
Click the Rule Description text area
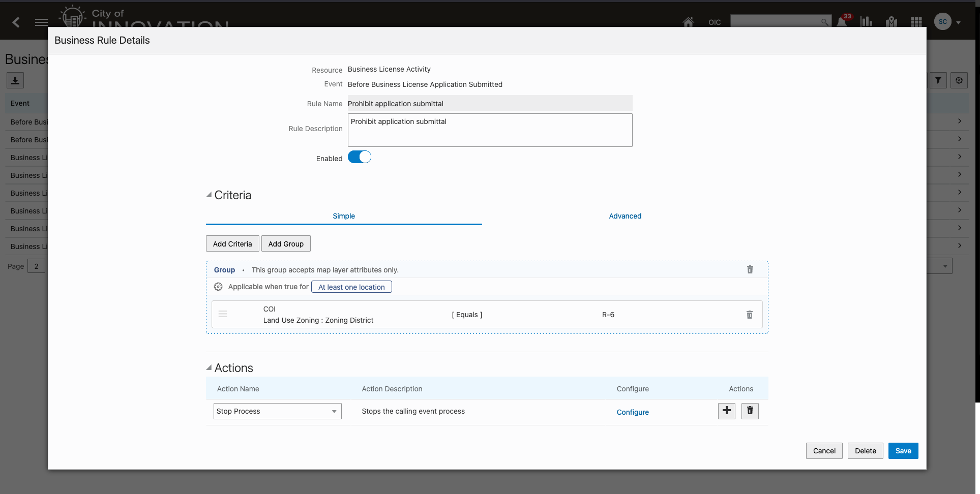tap(490, 130)
